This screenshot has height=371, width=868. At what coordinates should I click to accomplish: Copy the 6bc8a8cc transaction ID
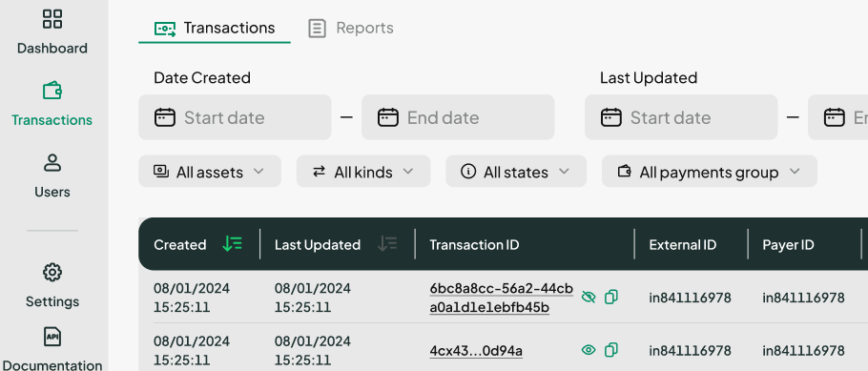[611, 298]
